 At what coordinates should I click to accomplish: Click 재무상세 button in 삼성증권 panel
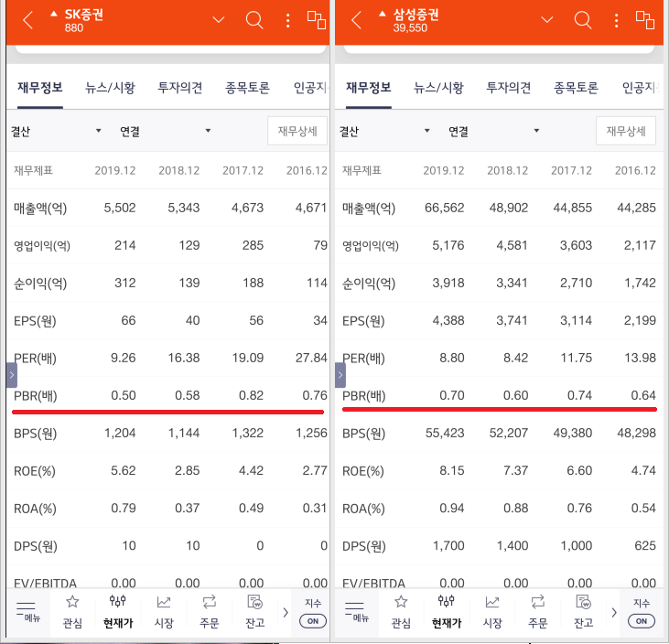click(626, 131)
